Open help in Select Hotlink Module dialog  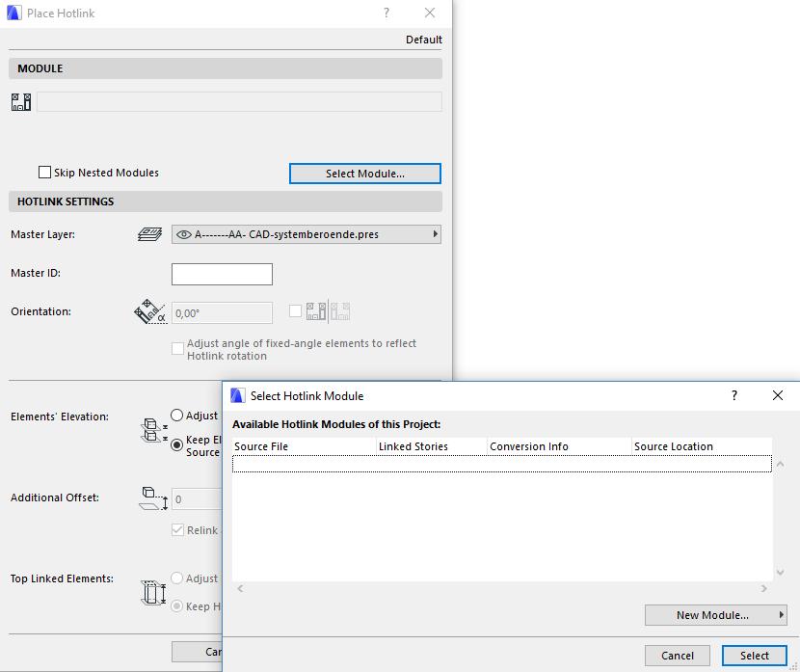[734, 395]
